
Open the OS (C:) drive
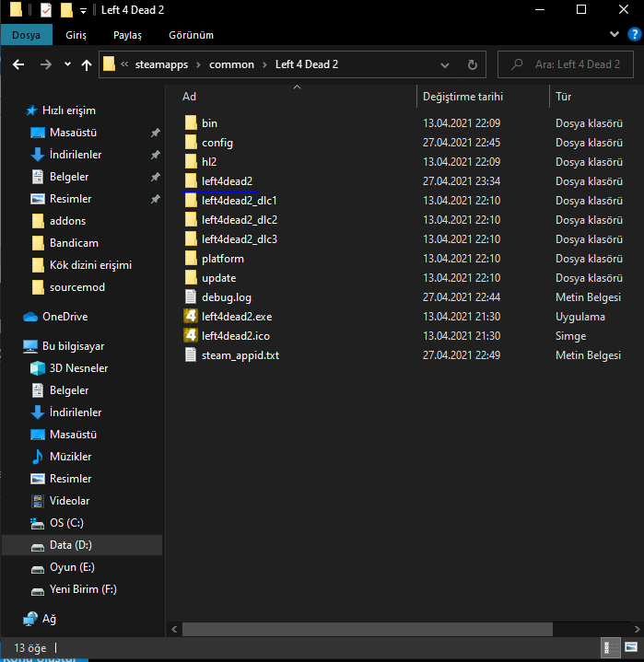click(x=57, y=523)
